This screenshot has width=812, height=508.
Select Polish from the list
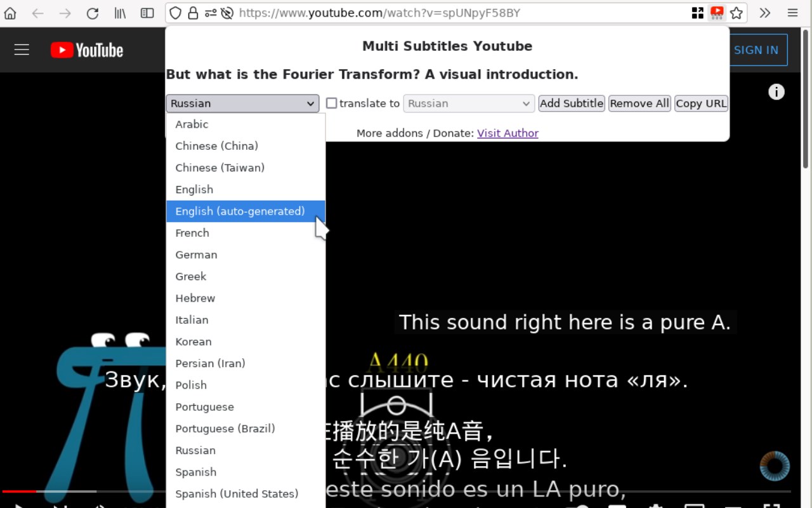pyautogui.click(x=246, y=385)
